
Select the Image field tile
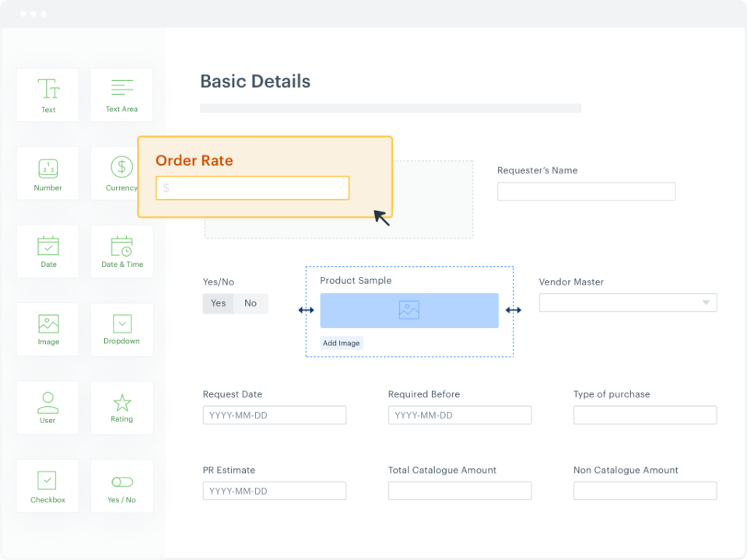pyautogui.click(x=48, y=329)
